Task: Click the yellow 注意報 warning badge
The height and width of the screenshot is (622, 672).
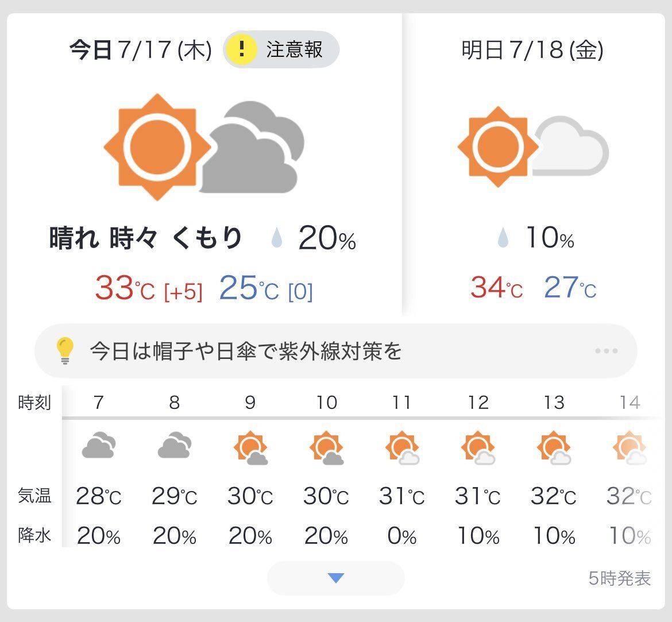Action: tap(281, 49)
